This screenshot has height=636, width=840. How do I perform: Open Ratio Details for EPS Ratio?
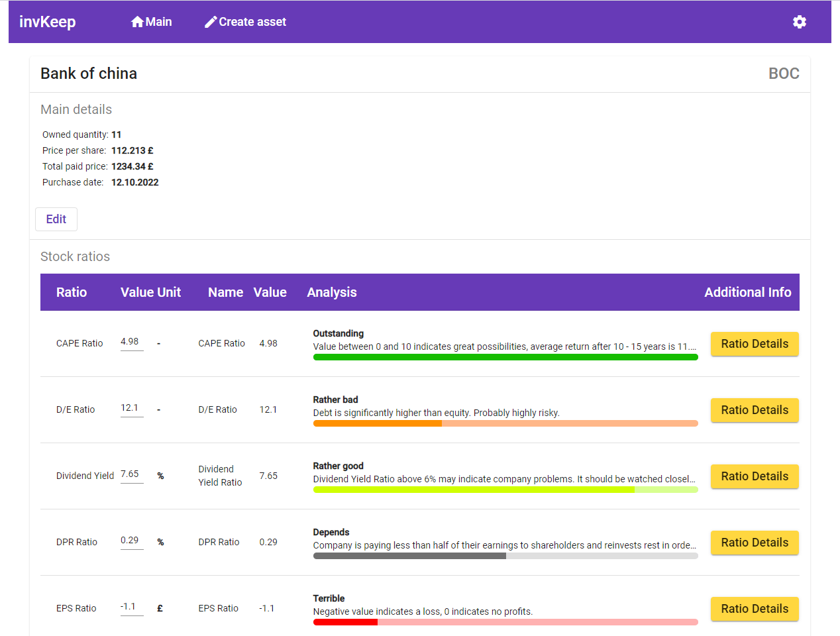click(x=755, y=609)
